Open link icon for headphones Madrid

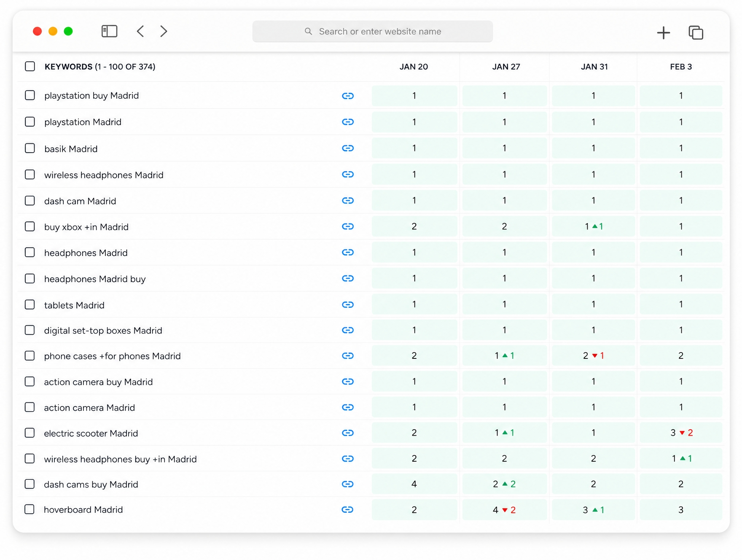[x=348, y=252]
